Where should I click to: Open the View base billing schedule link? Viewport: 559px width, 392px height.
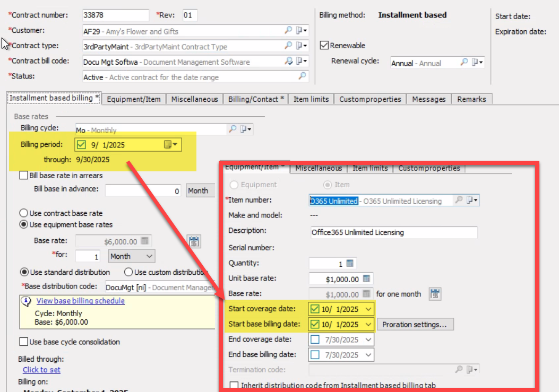click(x=81, y=301)
